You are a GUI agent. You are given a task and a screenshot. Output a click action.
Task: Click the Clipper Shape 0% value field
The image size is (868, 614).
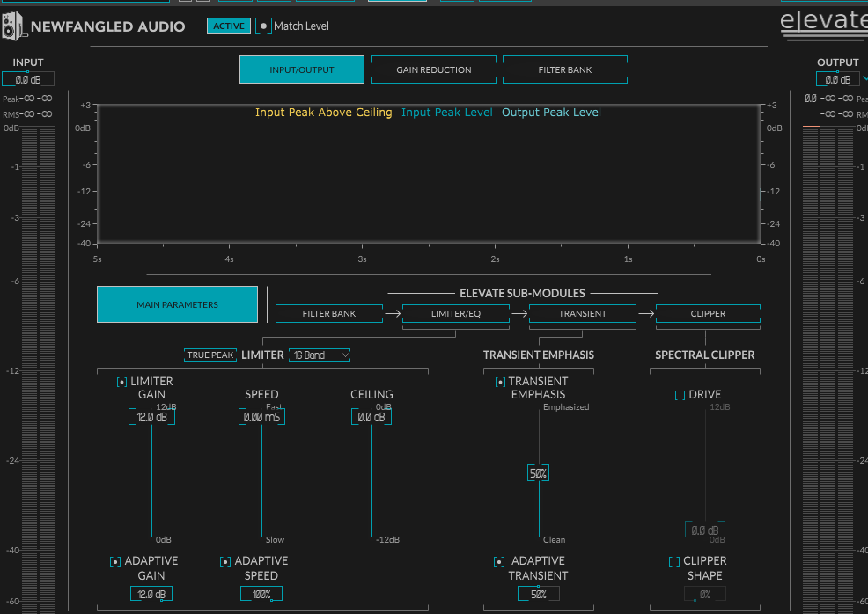point(704,594)
